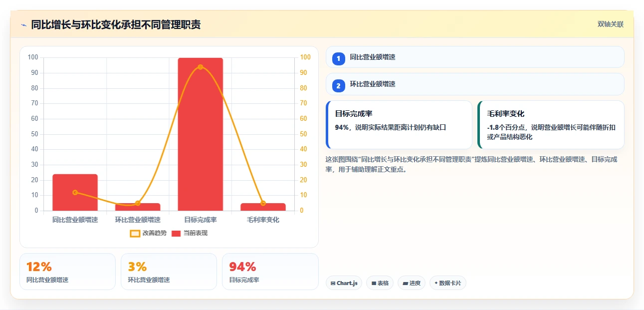Screen dimensions: 644x310
Task: Click the 进度 tag
Action: 412,283
